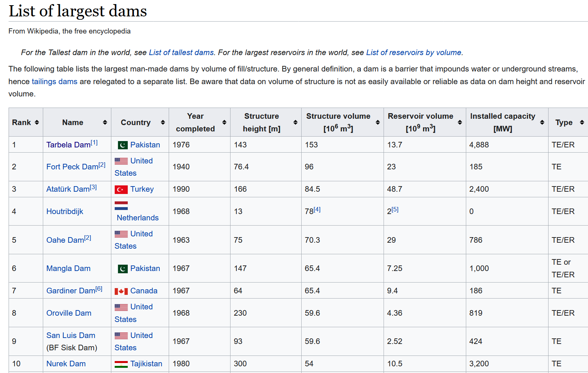The image size is (588, 373).
Task: Follow citation [5] in Houtribdijk row
Action: coord(395,209)
